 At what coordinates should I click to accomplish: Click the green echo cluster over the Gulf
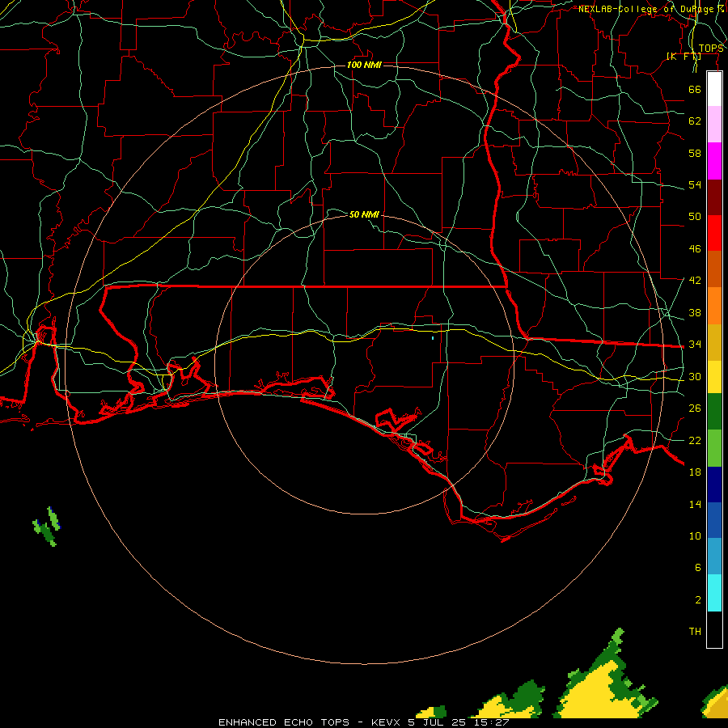tap(46, 527)
